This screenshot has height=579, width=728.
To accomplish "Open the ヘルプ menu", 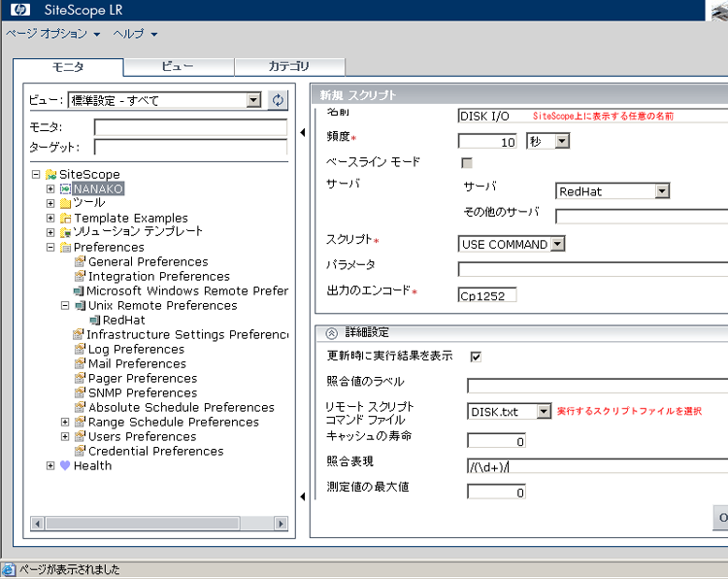I will (x=135, y=34).
